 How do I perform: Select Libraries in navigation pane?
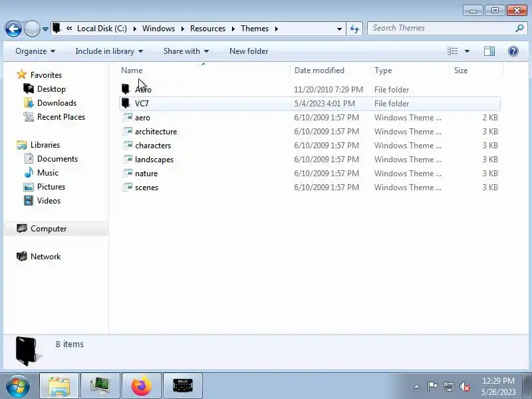tap(45, 145)
